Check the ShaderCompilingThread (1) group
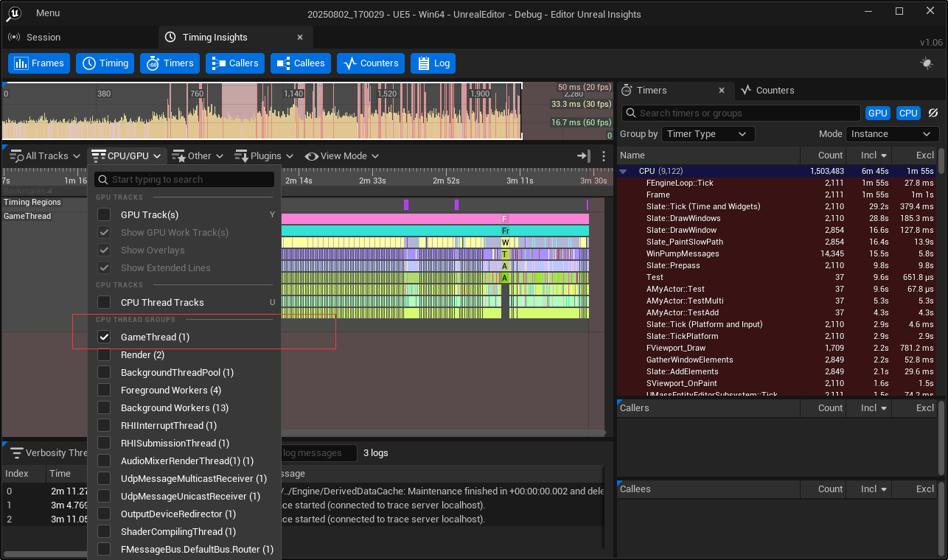This screenshot has width=948, height=560. pos(104,532)
